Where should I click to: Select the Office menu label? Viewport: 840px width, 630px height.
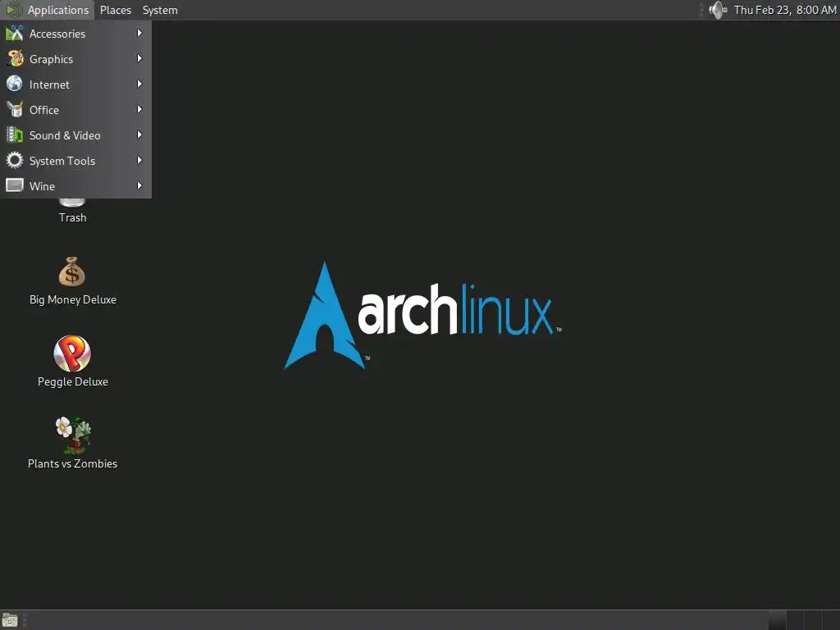pos(44,110)
